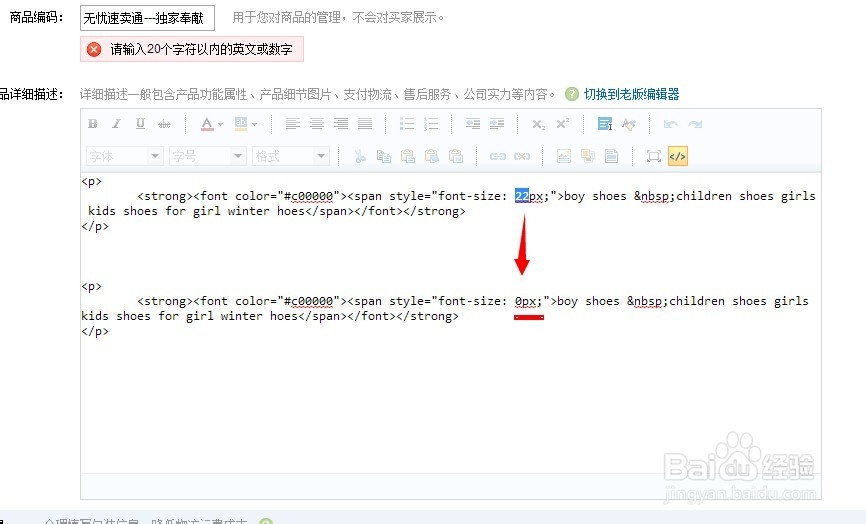The image size is (866, 524).
Task: Click the insert link icon
Action: click(x=498, y=156)
